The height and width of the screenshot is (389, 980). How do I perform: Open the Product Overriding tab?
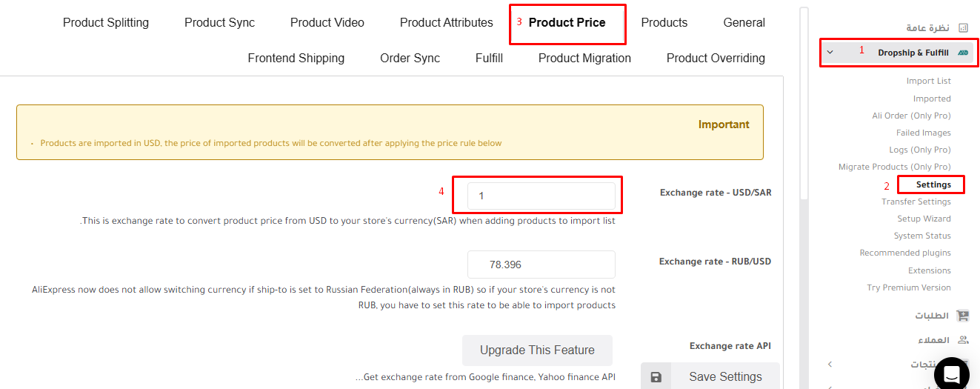tap(716, 58)
